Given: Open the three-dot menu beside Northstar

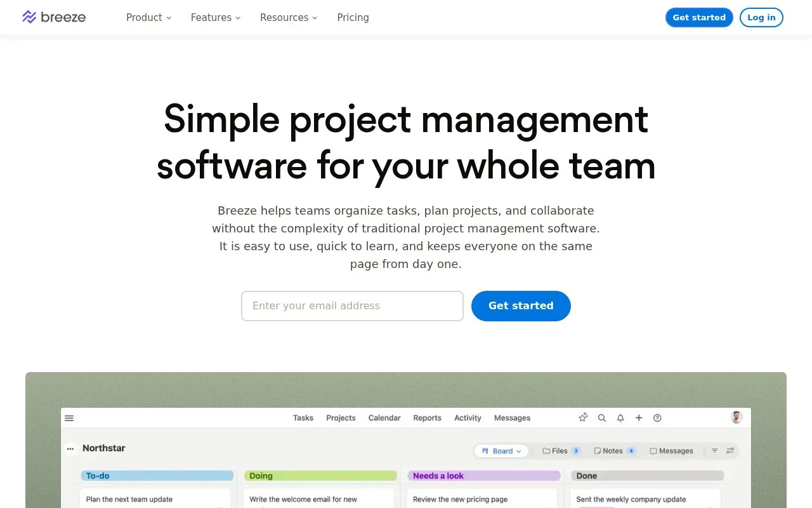Looking at the screenshot, I should point(70,449).
